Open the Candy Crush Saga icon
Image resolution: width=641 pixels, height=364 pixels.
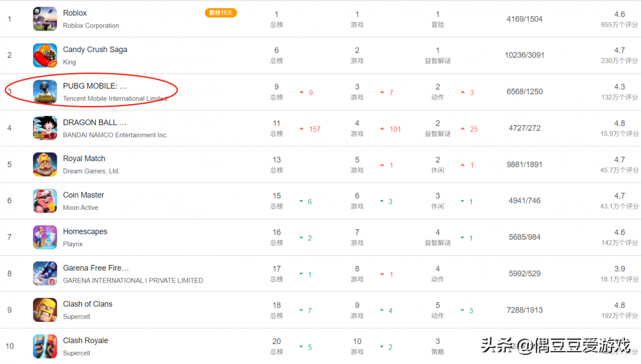pyautogui.click(x=45, y=56)
